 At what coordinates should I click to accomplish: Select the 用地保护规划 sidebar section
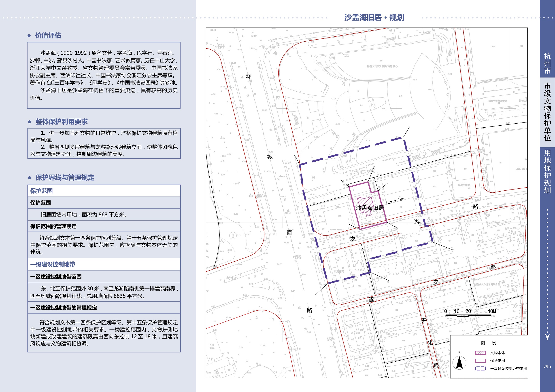pyautogui.click(x=547, y=171)
